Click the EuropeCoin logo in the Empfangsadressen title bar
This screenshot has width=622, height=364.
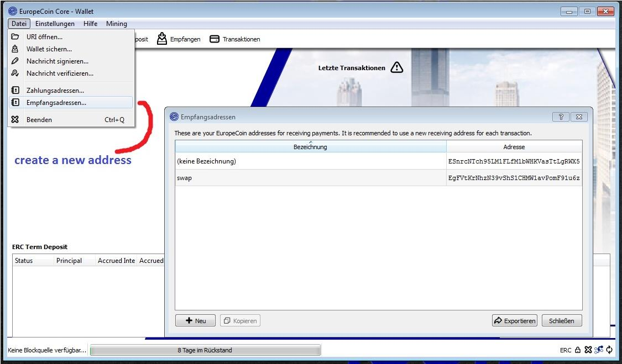pos(174,117)
